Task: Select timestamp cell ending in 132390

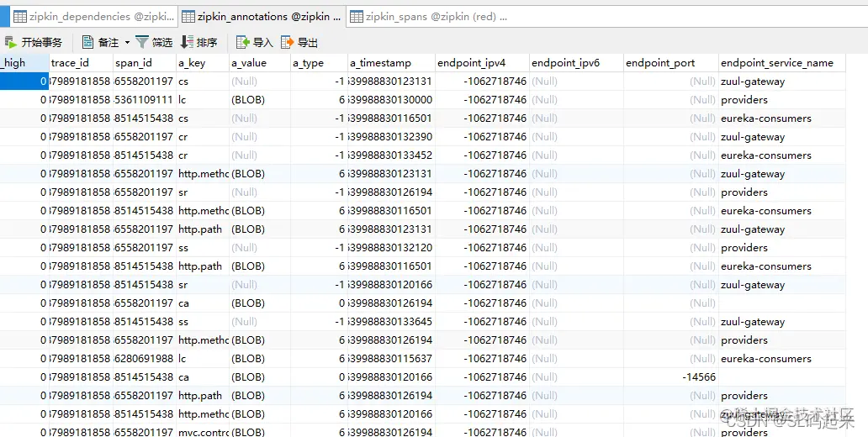Action: coord(391,137)
